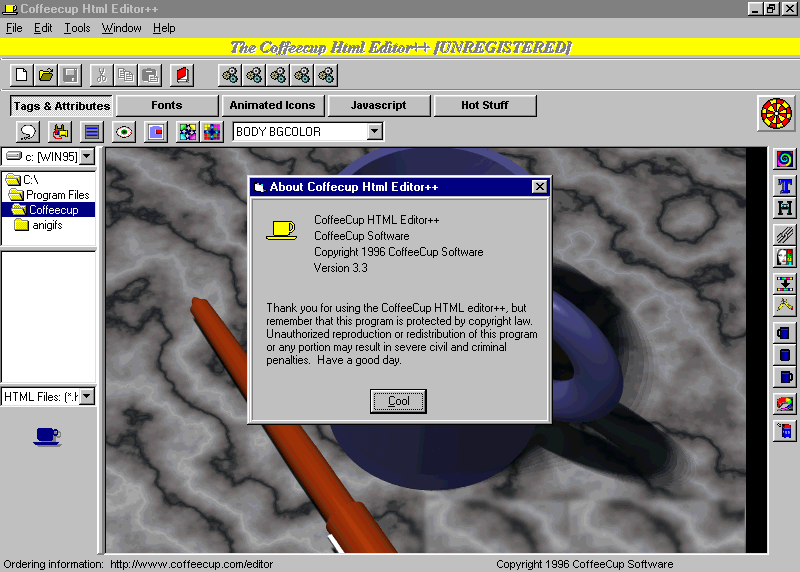Paste using the clipboard icon
The height and width of the screenshot is (572, 800).
click(149, 76)
